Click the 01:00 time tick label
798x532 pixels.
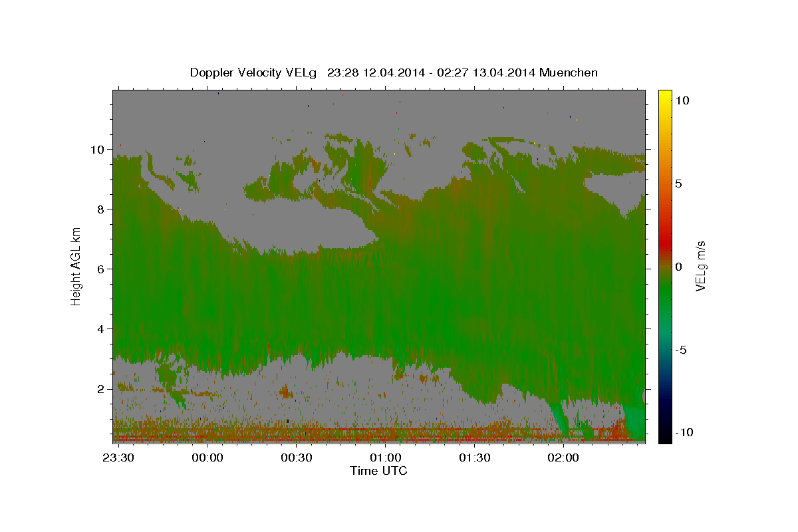click(385, 458)
